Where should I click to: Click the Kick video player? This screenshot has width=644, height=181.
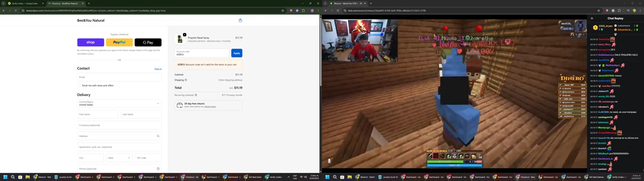[x=454, y=93]
